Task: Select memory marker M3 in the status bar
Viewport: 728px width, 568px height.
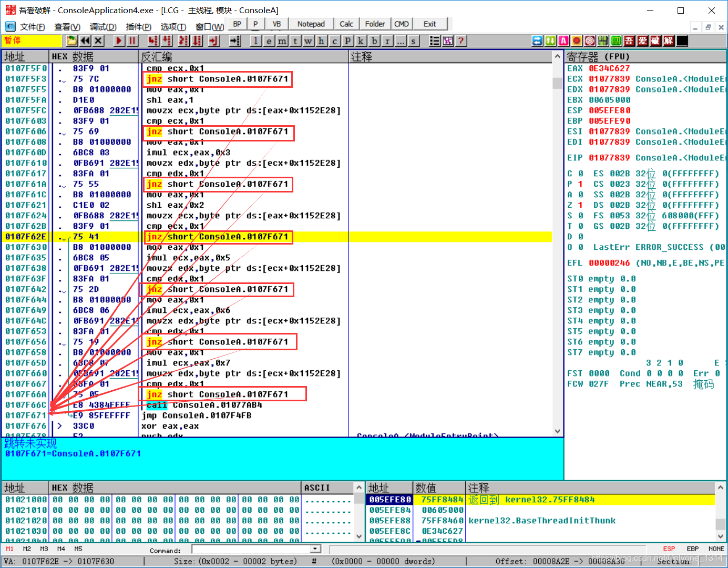Action: tap(44, 549)
